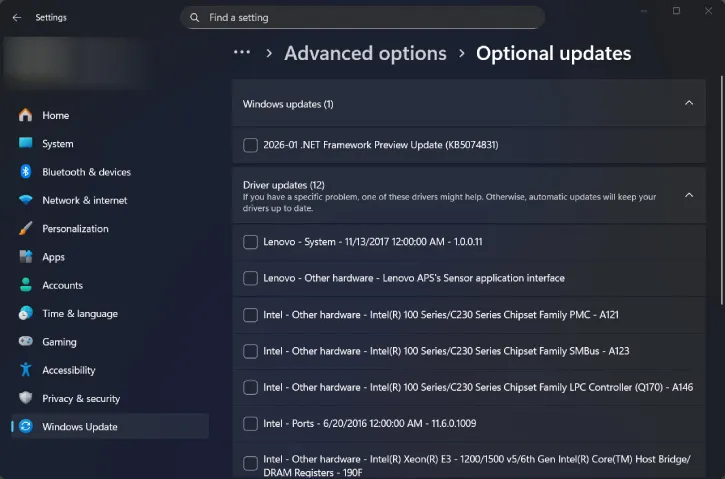The height and width of the screenshot is (479, 725).
Task: Expand the breadcrumb ellipsis menu
Action: (x=242, y=52)
